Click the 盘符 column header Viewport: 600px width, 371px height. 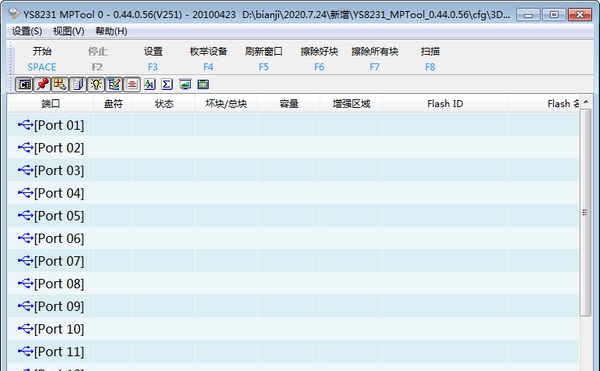(113, 104)
